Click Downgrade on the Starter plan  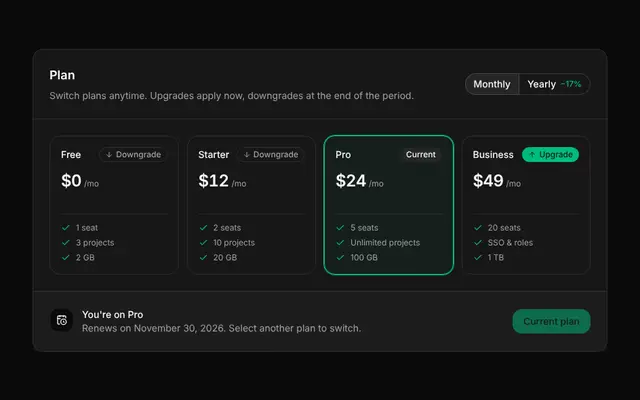[271, 155]
